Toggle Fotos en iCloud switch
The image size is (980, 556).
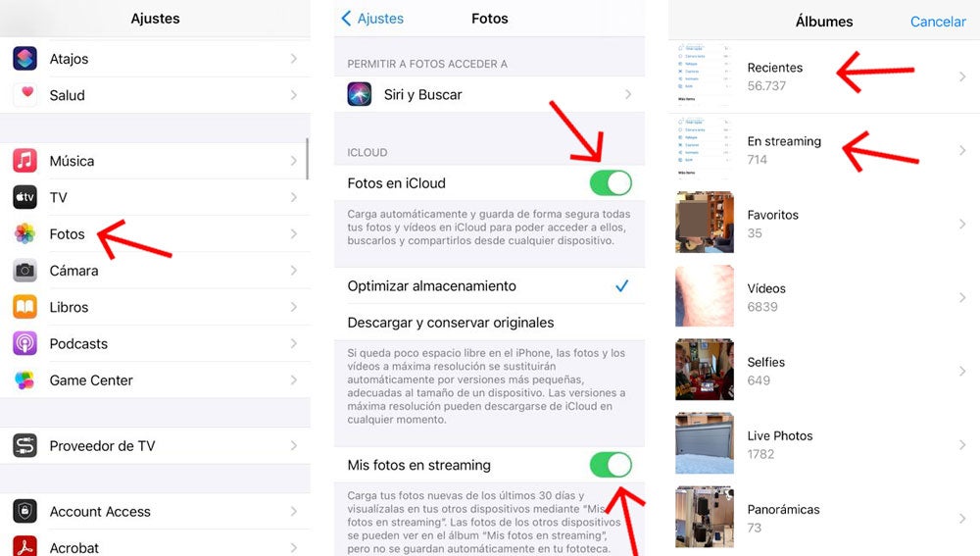coord(611,183)
